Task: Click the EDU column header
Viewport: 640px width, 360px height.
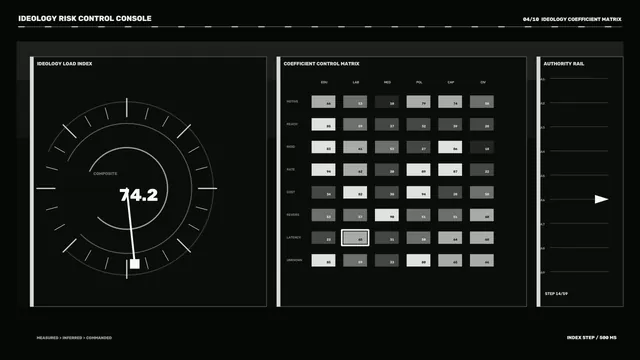Action: 324,82
